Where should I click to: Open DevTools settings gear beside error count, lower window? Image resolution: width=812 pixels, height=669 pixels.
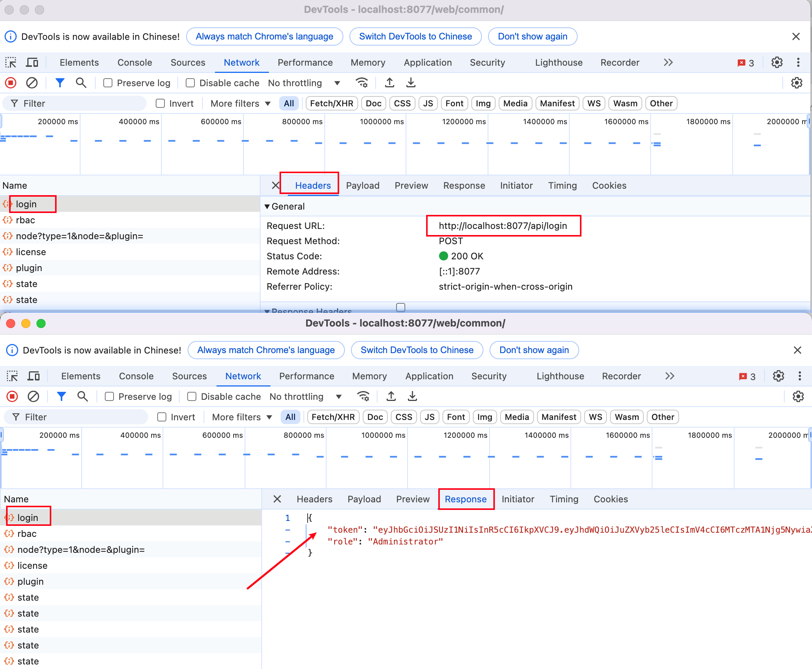(779, 376)
